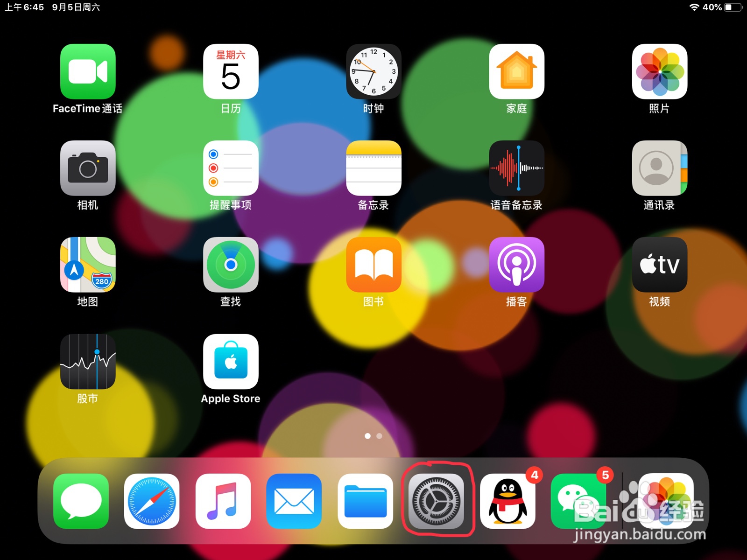The image size is (747, 560).
Task: Open the Notes (备忘录) app
Action: click(373, 168)
